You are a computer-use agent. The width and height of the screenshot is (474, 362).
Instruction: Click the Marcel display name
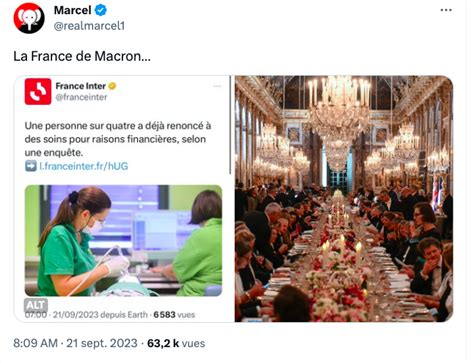coord(72,10)
